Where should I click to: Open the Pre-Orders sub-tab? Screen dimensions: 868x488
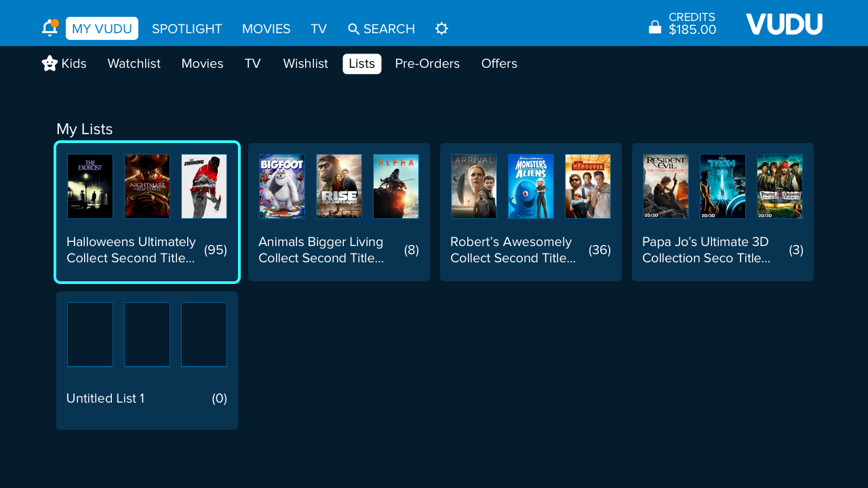click(427, 64)
